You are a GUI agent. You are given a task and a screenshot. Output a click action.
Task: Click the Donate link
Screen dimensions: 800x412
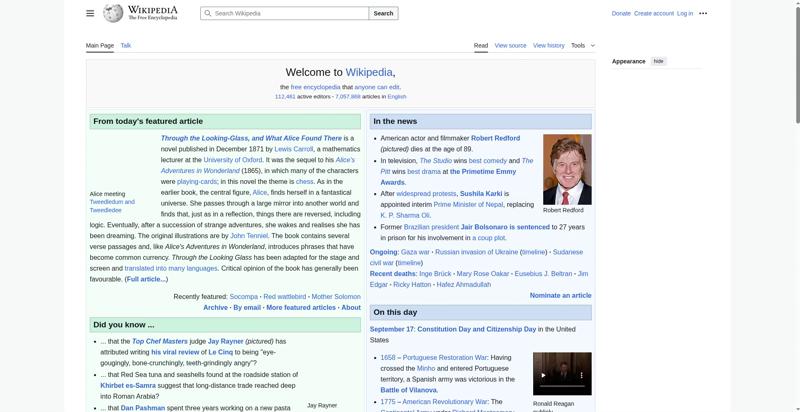pos(621,13)
